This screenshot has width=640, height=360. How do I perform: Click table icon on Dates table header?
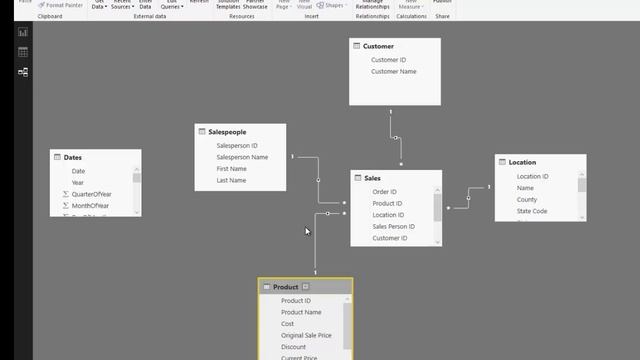(x=57, y=157)
